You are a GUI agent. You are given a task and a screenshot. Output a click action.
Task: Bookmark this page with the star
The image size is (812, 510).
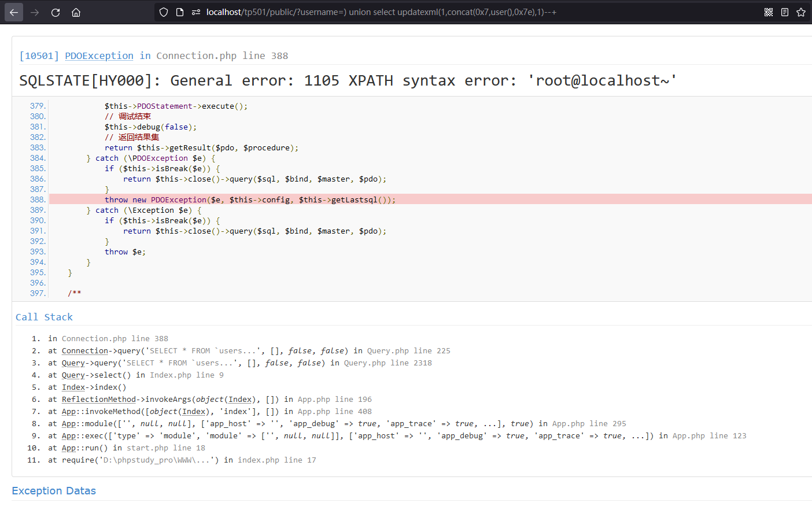point(801,12)
